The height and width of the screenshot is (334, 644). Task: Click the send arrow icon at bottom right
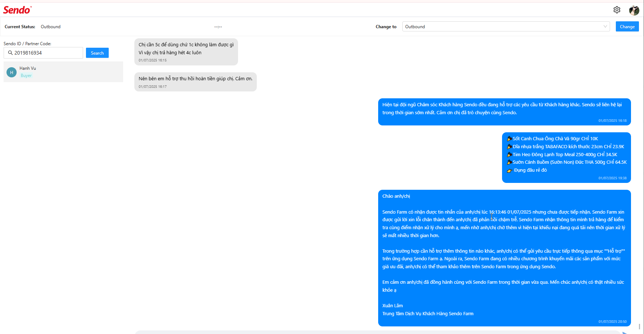coord(625,333)
